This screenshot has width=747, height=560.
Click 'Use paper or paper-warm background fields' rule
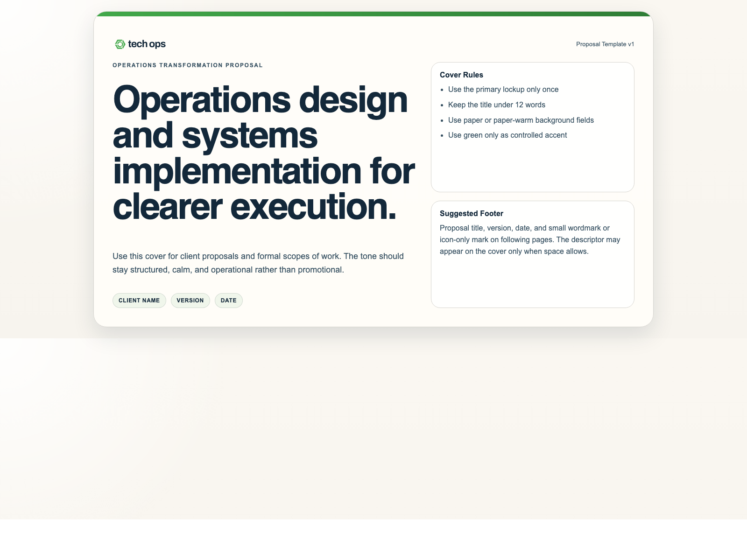click(521, 120)
